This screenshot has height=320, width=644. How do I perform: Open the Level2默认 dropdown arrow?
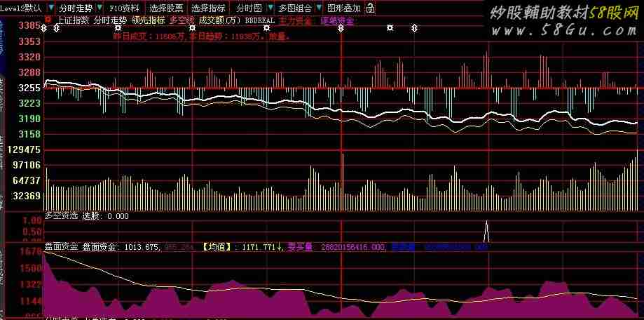click(x=50, y=8)
